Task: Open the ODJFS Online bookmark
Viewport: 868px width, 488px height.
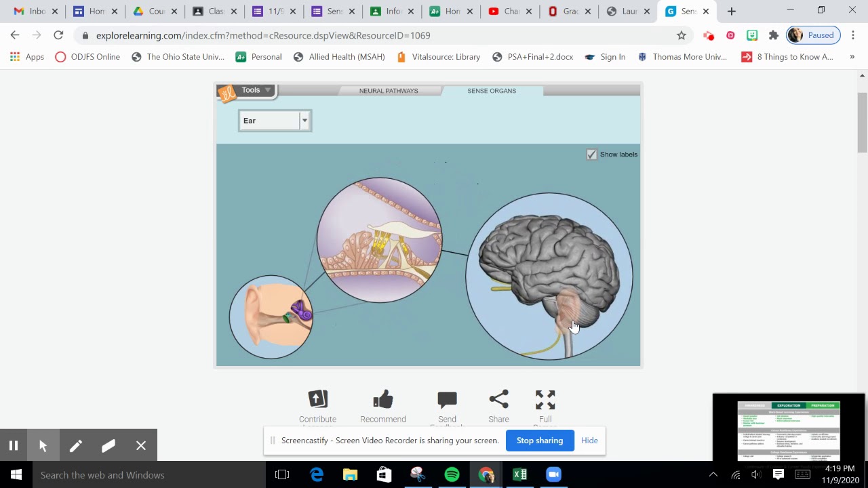Action: click(x=87, y=57)
